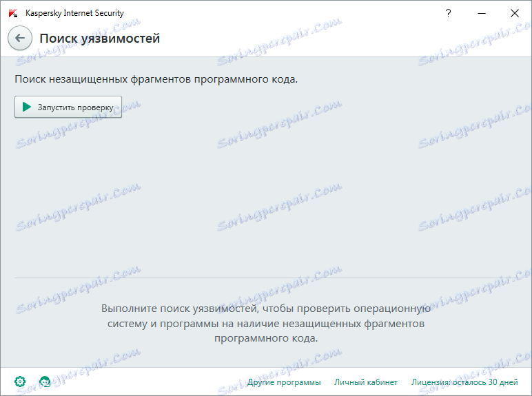Click the Выполните поиск уязвимостей description text
Viewport: 532px width, 396px height.
[x=266, y=323]
